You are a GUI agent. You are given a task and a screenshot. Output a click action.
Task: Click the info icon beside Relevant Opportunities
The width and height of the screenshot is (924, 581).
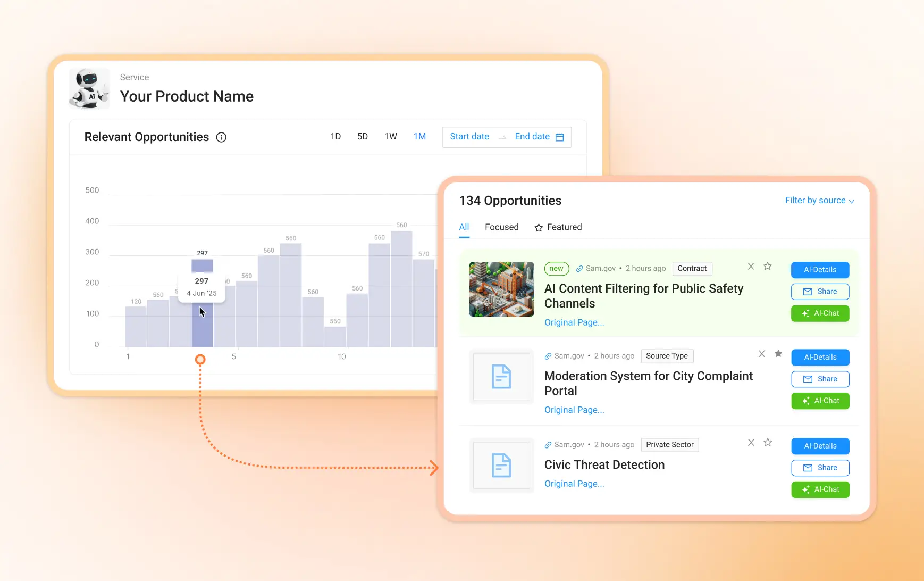[221, 137]
